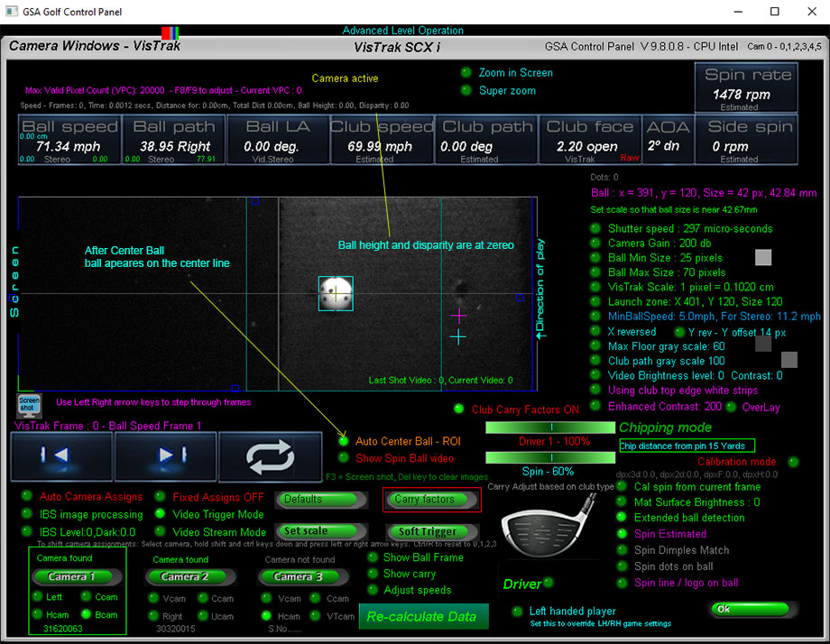The height and width of the screenshot is (644, 830).
Task: Step back to the previous frame
Action: (x=61, y=456)
